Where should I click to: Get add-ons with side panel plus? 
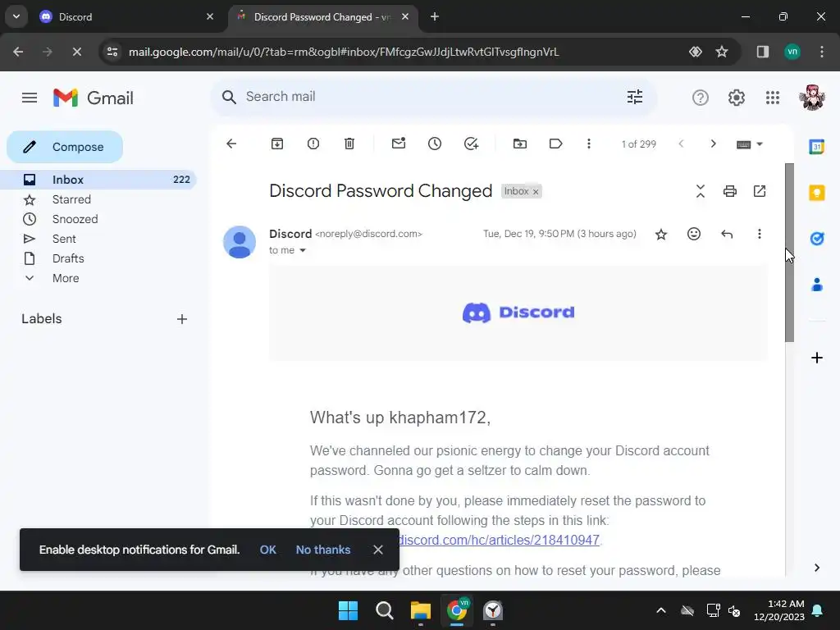816,358
